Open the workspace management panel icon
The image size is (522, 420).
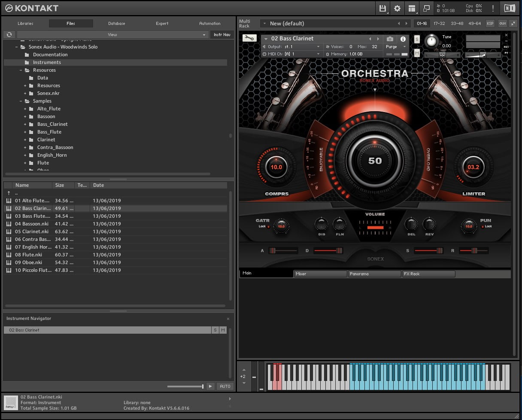point(412,8)
